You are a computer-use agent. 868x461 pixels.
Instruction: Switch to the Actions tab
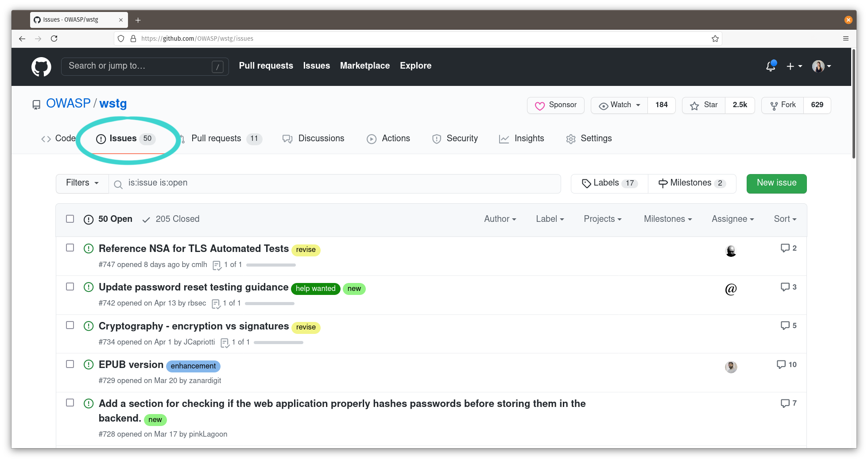[388, 139]
